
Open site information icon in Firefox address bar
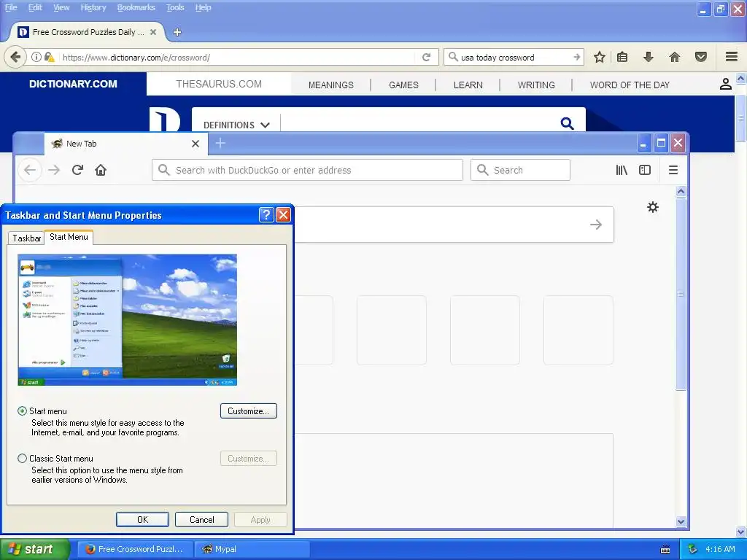tap(36, 57)
